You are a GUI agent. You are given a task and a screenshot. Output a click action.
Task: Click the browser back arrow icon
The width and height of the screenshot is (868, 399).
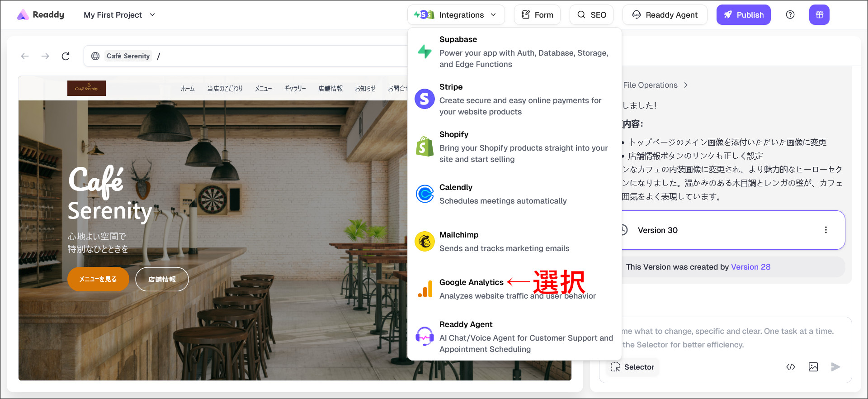(x=25, y=56)
